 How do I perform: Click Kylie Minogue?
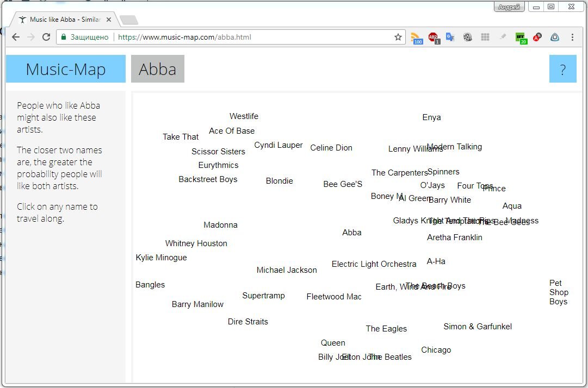pyautogui.click(x=161, y=257)
